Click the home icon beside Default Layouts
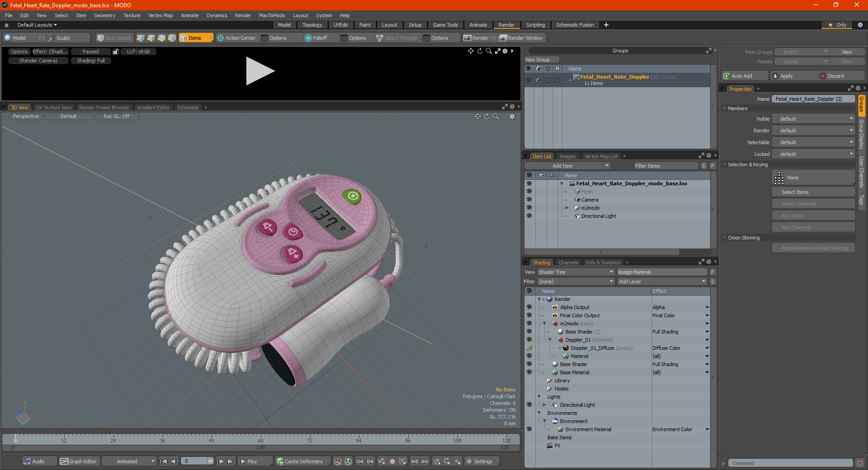 (6, 25)
